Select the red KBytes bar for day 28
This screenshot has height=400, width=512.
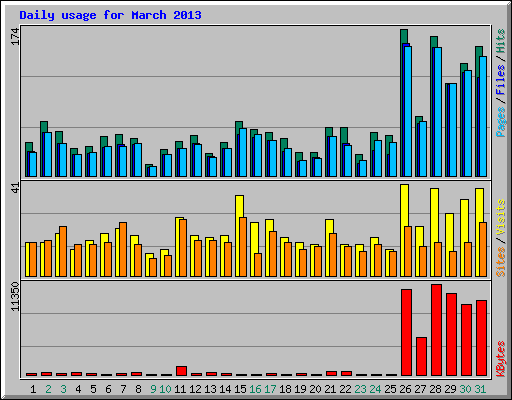[436, 330]
